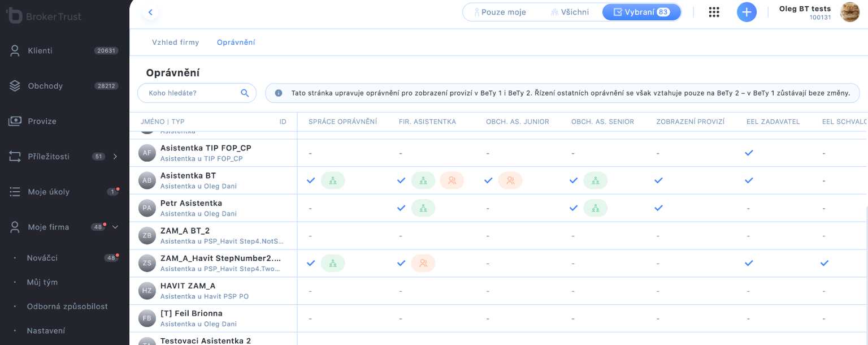The width and height of the screenshot is (868, 345).
Task: Toggle Zobrazení provizí check for Petr Asistentka
Action: point(658,208)
